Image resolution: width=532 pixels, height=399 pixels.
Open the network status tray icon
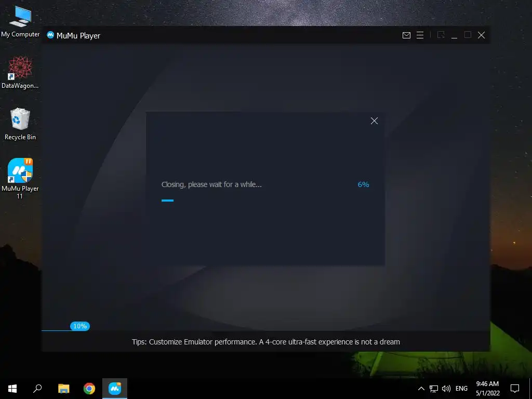(434, 389)
